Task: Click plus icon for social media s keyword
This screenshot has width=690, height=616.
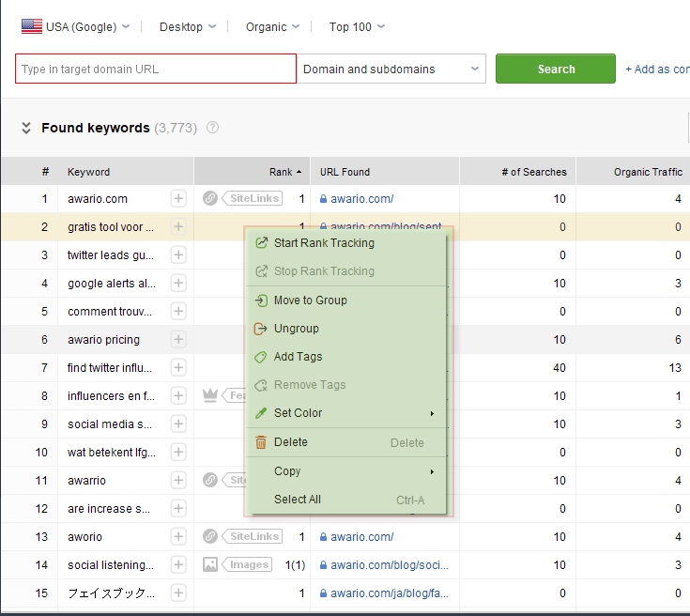Action: coord(178,424)
